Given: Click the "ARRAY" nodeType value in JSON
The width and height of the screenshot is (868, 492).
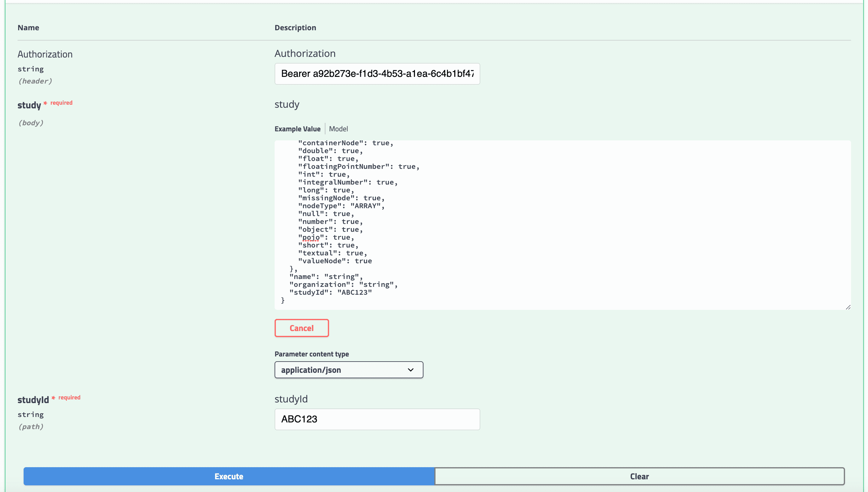Looking at the screenshot, I should tap(365, 206).
